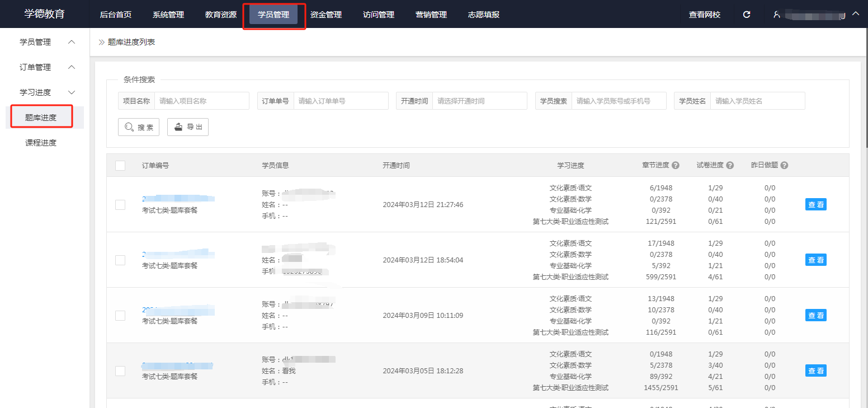This screenshot has height=408, width=868.
Task: Open 资金管理 in top navigation
Action: click(x=326, y=15)
